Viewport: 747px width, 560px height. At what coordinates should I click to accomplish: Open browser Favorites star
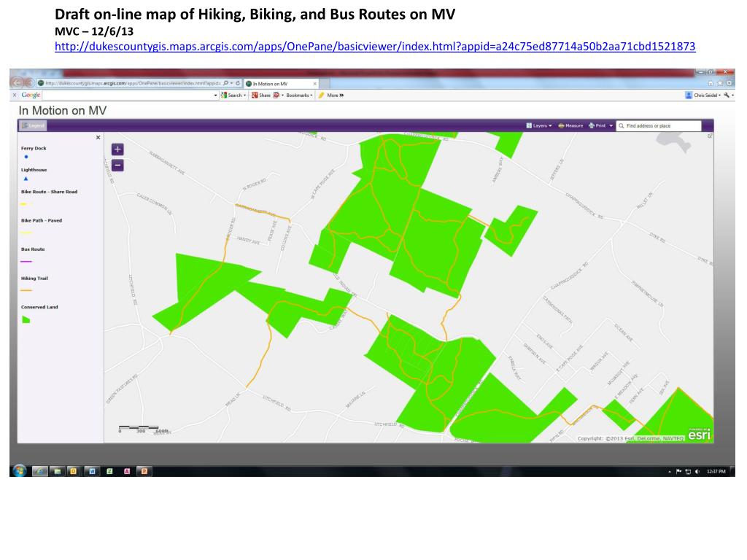720,83
